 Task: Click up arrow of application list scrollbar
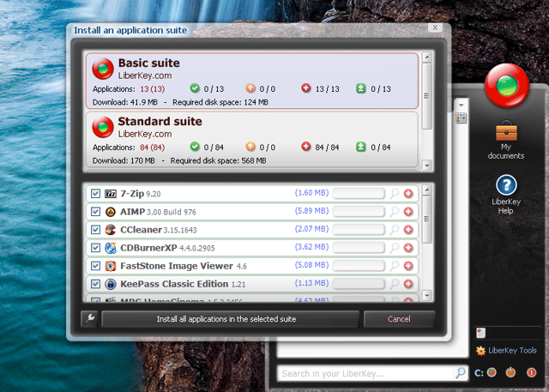coord(427,190)
